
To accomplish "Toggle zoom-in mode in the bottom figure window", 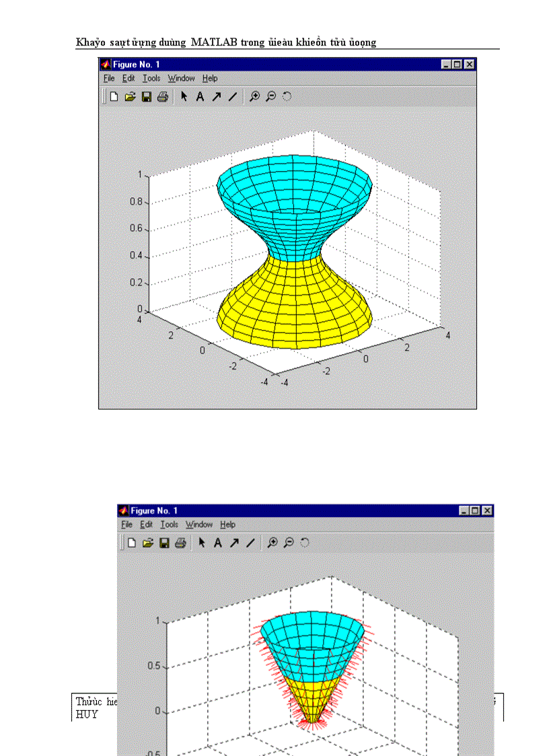I will 274,543.
